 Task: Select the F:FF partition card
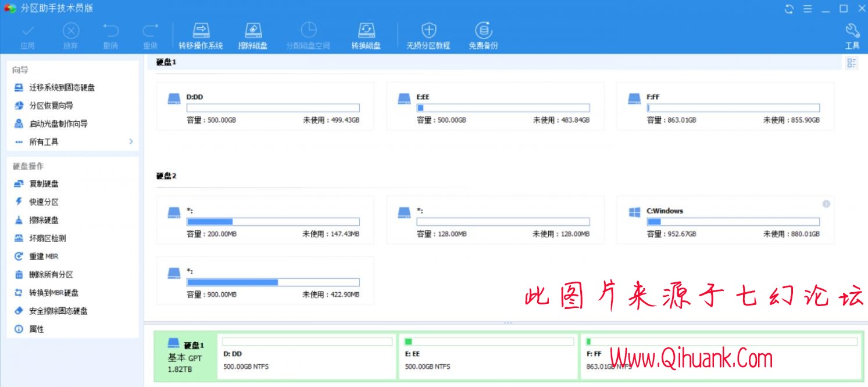[726, 106]
